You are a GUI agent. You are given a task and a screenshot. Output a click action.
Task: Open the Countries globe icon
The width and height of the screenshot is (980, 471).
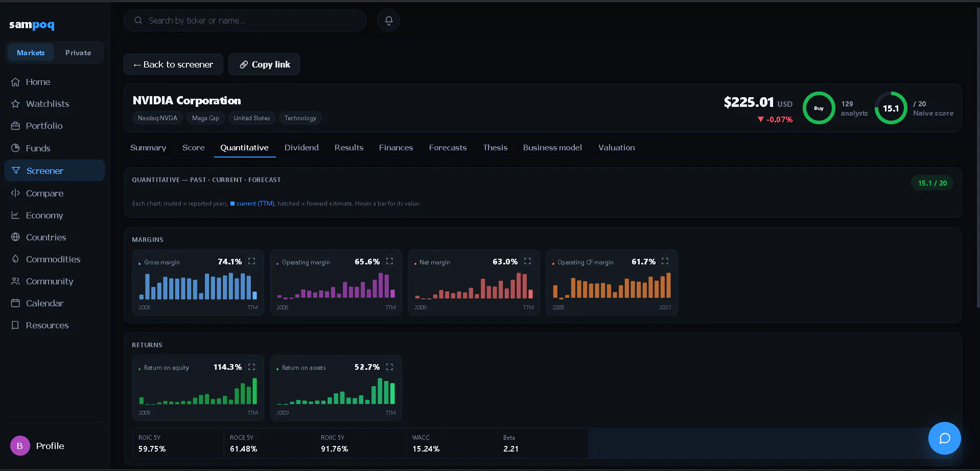coord(15,237)
